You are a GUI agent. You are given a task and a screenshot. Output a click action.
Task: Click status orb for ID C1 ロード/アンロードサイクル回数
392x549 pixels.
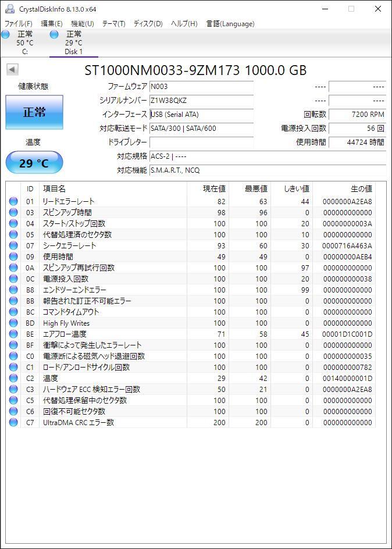(x=13, y=367)
